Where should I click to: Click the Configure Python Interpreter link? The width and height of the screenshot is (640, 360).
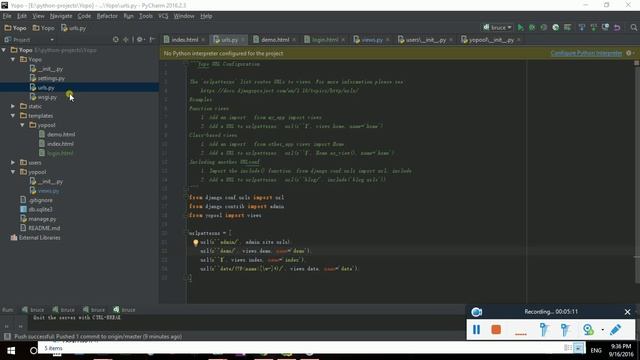586,53
